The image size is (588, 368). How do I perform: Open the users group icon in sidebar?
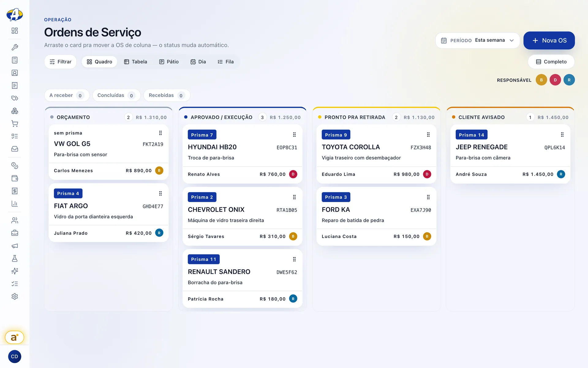coord(14,220)
